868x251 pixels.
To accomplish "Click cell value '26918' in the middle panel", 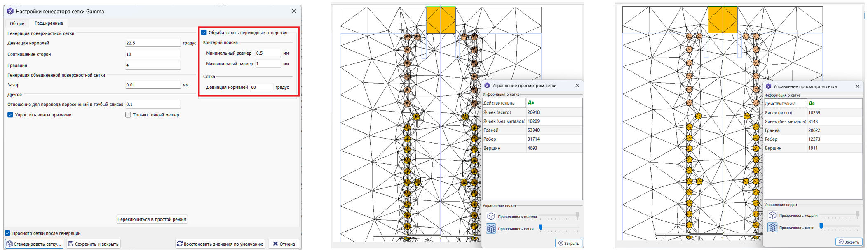I will coord(554,112).
